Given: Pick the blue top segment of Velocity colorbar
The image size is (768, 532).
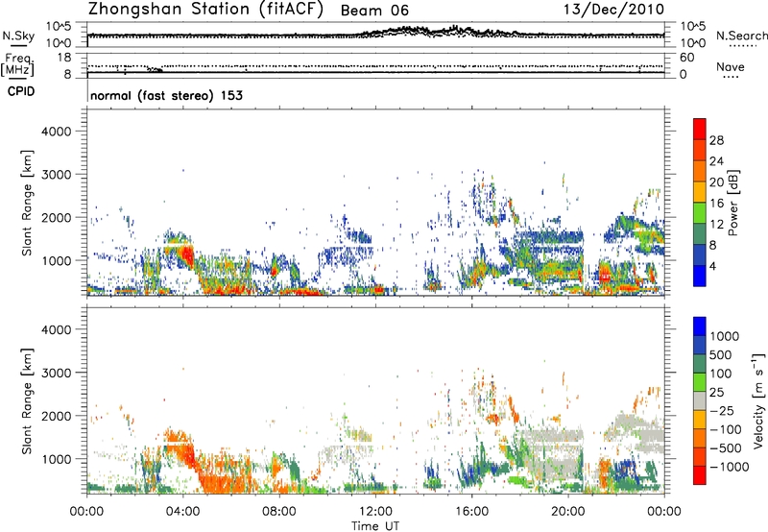Looking at the screenshot, I should click(700, 326).
